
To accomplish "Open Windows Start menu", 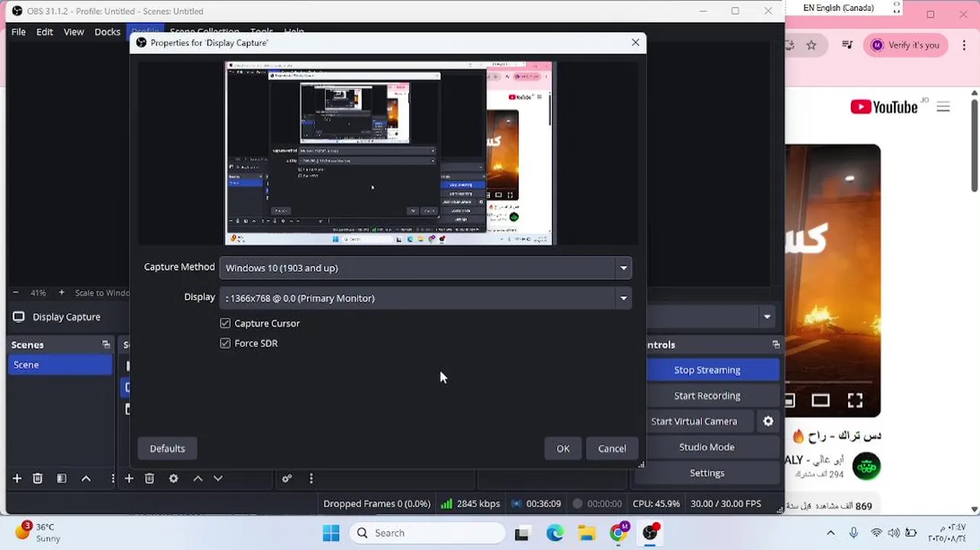I will (331, 533).
